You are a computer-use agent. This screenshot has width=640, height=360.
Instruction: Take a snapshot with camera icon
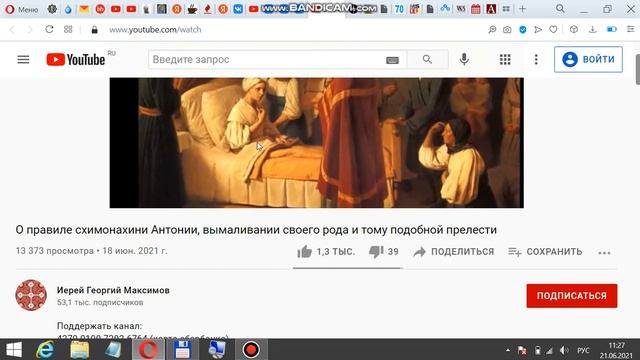(x=507, y=29)
